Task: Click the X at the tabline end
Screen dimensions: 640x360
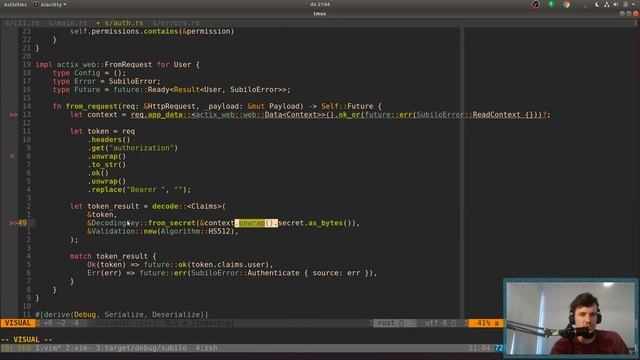Action: click(x=636, y=23)
